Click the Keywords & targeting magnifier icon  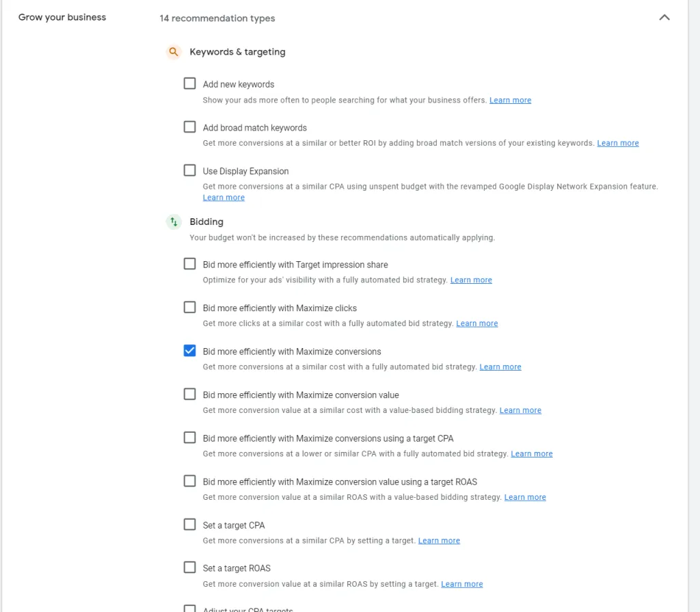pyautogui.click(x=174, y=52)
